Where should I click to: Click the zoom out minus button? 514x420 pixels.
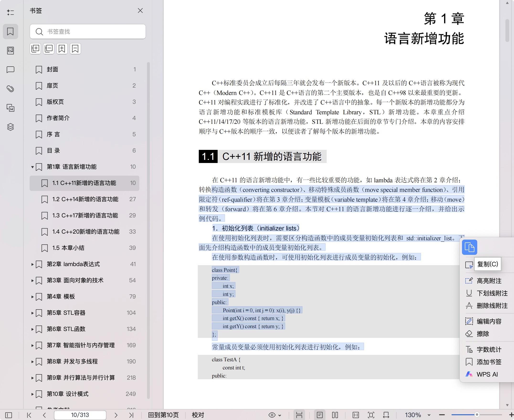(x=442, y=415)
